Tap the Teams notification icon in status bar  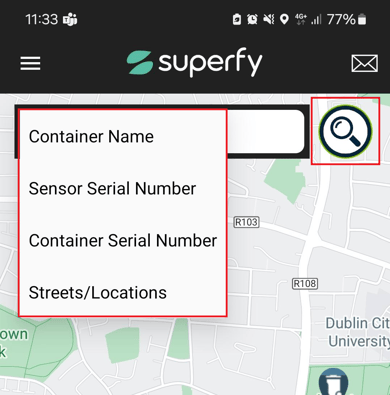click(x=70, y=20)
